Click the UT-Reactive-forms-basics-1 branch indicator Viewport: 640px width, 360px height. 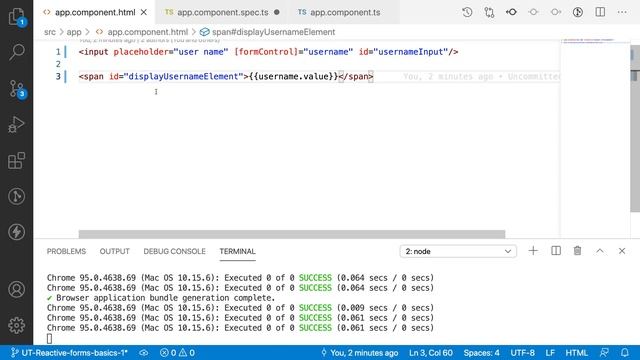(69, 353)
